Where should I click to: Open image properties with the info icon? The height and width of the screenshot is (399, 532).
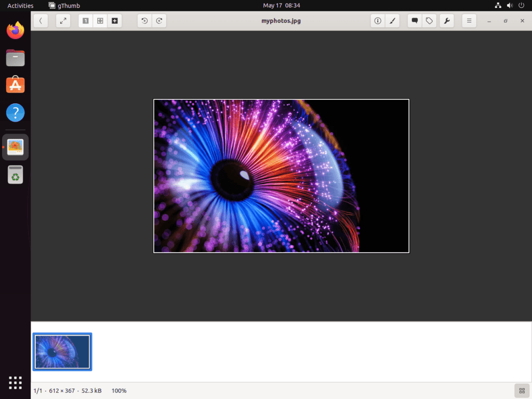[x=378, y=21]
